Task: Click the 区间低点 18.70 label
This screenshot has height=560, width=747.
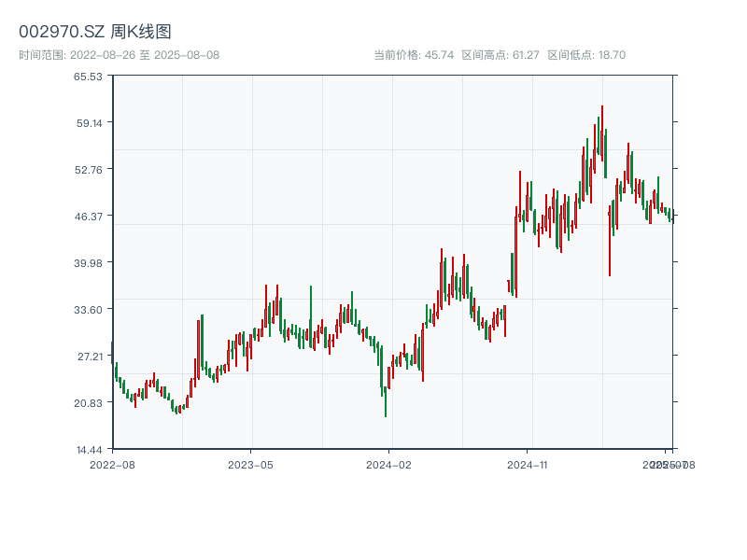Action: point(586,55)
